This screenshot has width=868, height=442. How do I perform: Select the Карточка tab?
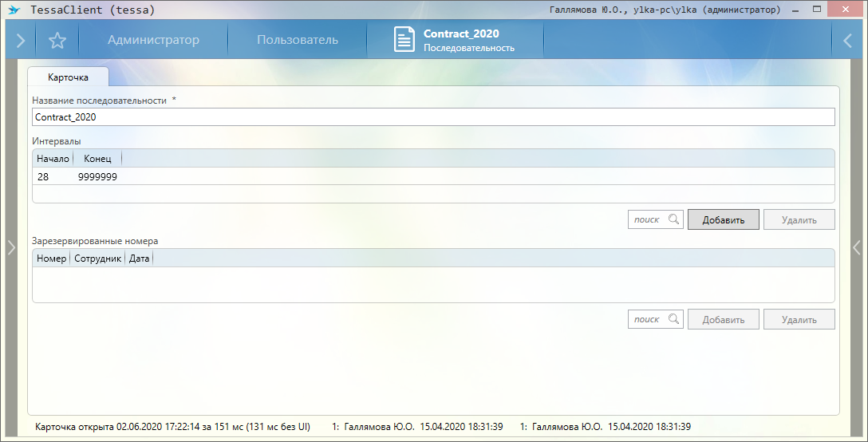point(68,77)
